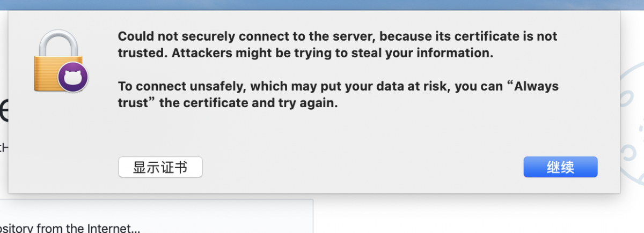Click the small cut-off text under the large letter

point(3,146)
